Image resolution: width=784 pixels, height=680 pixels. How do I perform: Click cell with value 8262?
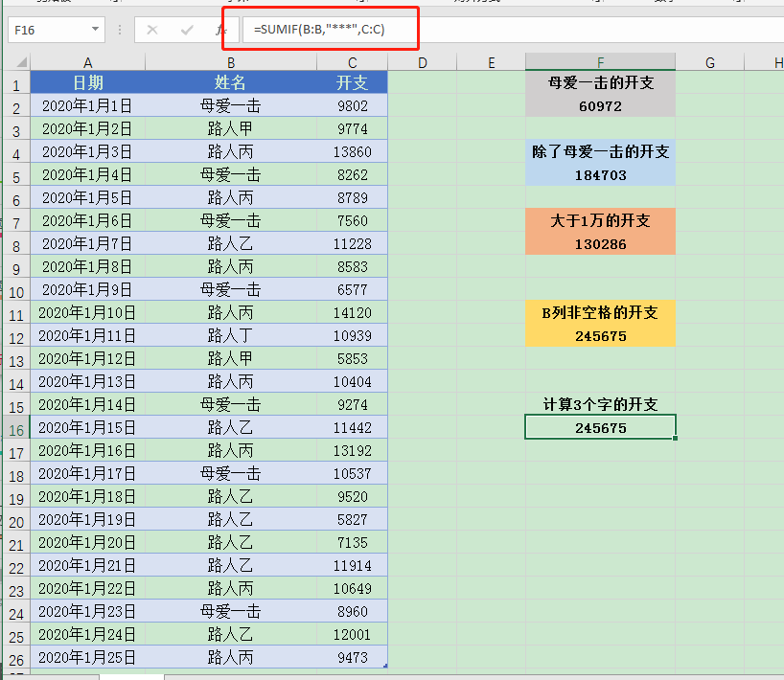coord(353,174)
